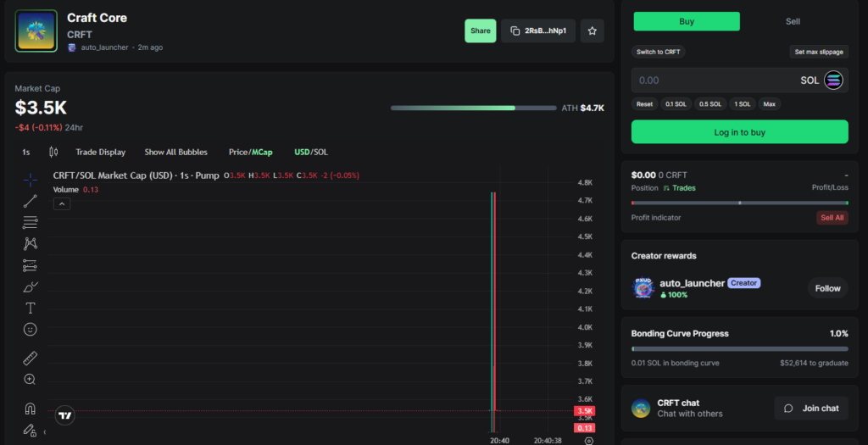Screen dimensions: 868x445
Task: Select the trend line drawing tool
Action: click(30, 201)
